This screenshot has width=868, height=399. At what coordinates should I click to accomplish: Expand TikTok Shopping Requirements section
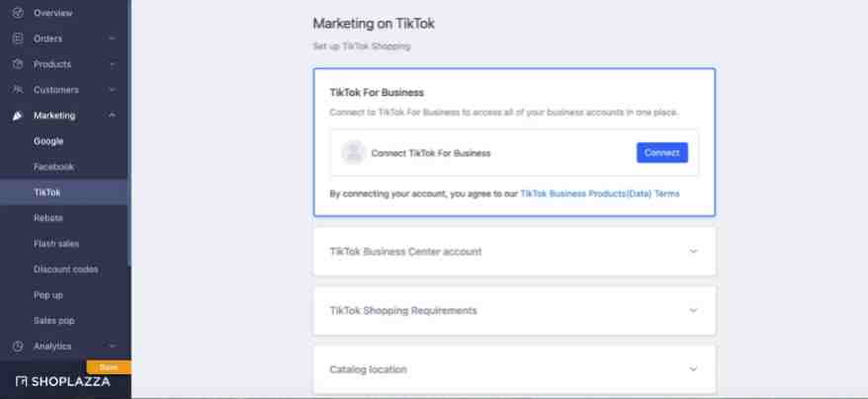pos(514,310)
